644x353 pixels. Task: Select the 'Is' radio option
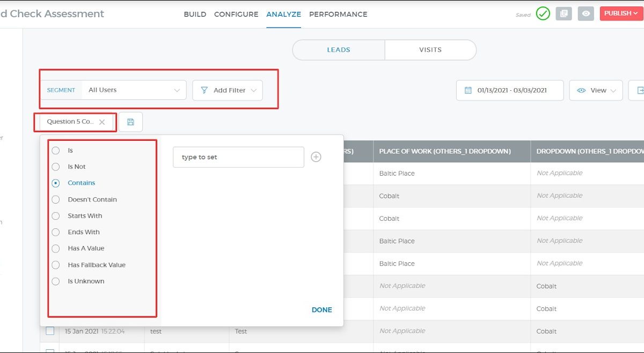(56, 151)
